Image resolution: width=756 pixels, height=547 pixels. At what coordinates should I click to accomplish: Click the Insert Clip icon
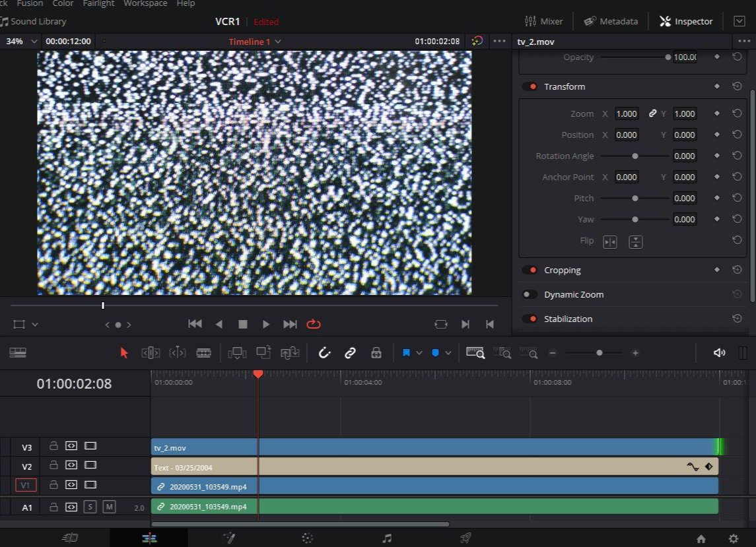click(x=237, y=353)
